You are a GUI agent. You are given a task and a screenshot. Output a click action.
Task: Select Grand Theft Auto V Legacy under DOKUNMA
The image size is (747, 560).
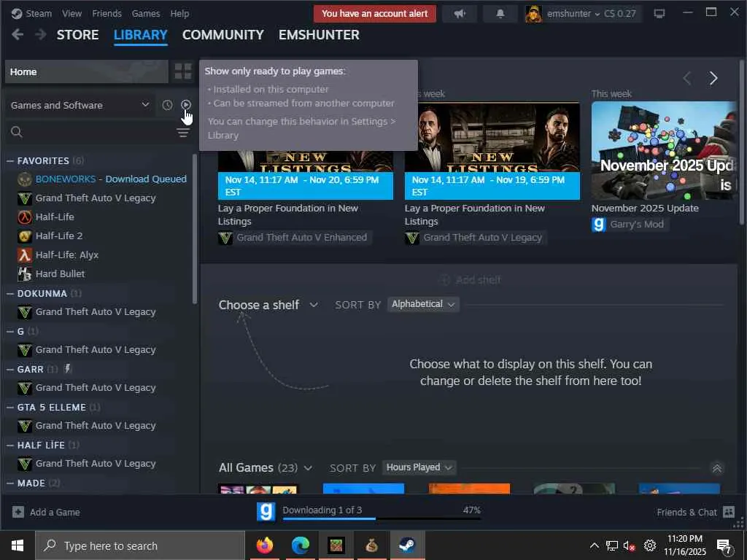pyautogui.click(x=96, y=312)
